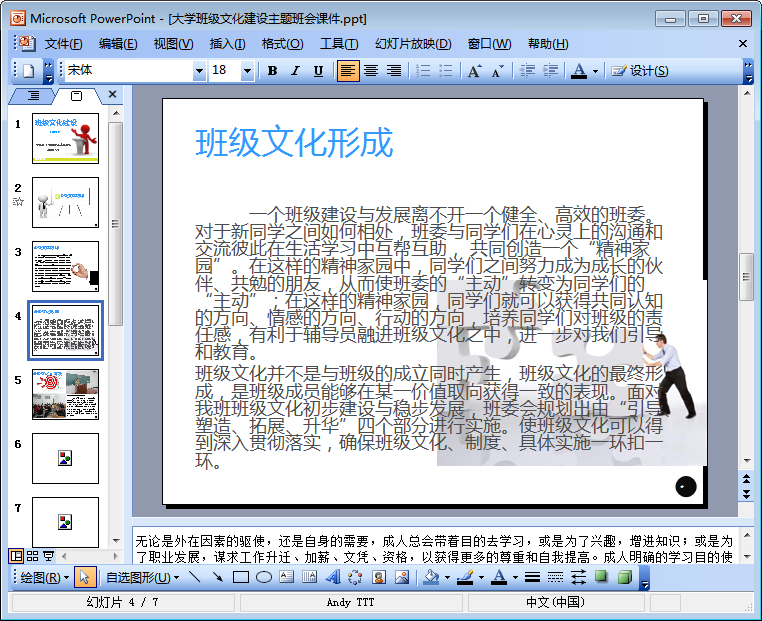Select slide 3 thumbnail
Screen dimensions: 762x621
tap(65, 266)
